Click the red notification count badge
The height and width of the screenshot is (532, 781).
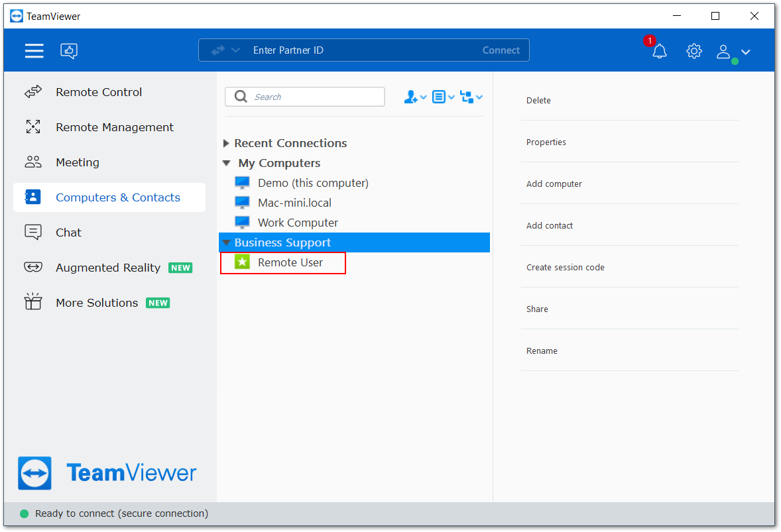click(650, 41)
